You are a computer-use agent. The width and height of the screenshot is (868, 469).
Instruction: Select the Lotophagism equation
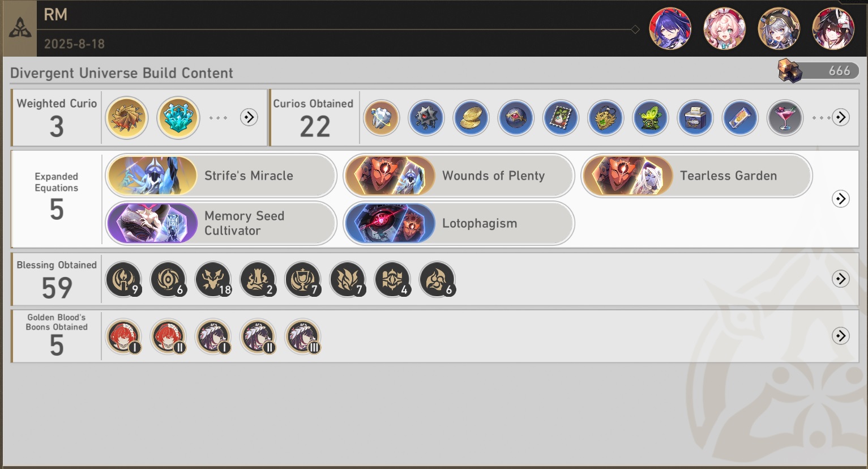pos(459,223)
